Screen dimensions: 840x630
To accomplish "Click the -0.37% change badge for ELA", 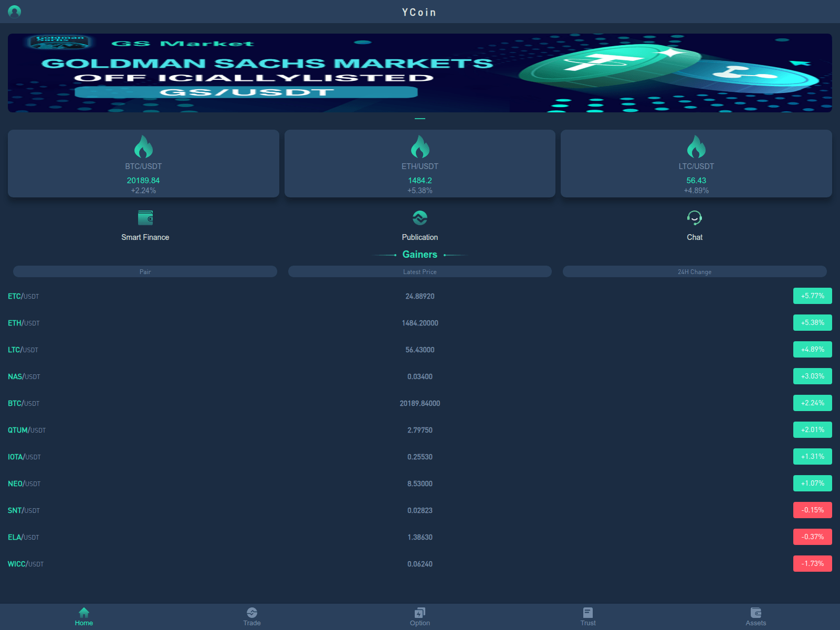I will (x=813, y=537).
